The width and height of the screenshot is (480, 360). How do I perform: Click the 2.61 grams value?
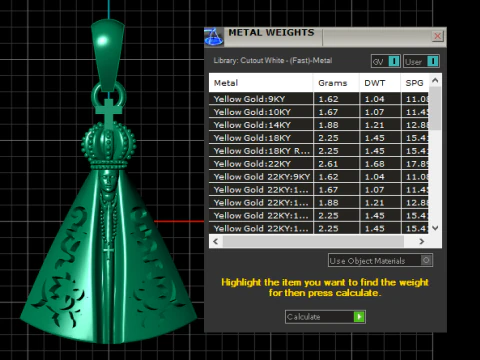pyautogui.click(x=328, y=164)
